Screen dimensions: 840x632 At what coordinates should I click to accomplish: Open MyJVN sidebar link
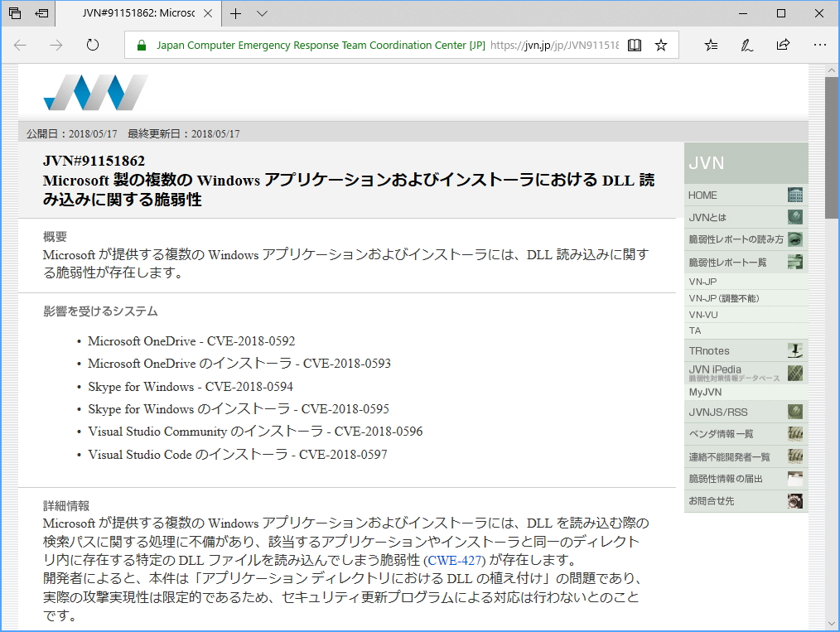[x=746, y=392]
